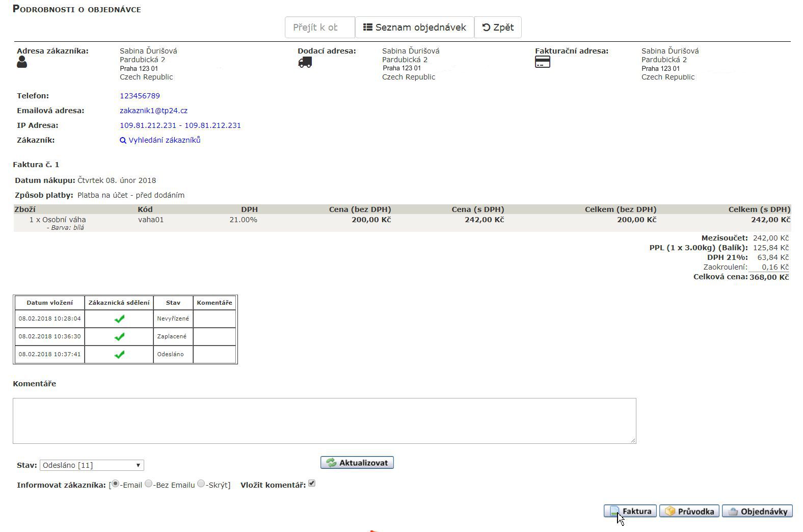Screen dimensions: 803x532
Task: Go back using the Zpět button
Action: point(498,28)
